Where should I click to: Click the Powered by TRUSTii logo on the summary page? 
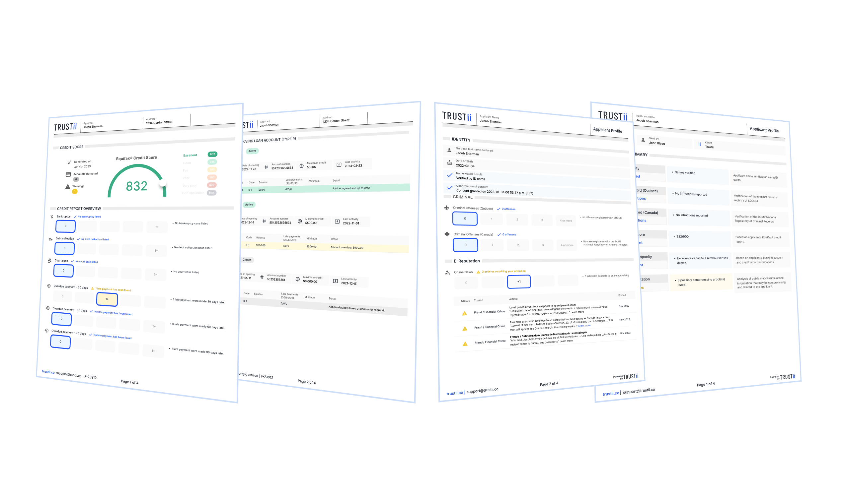[783, 377]
